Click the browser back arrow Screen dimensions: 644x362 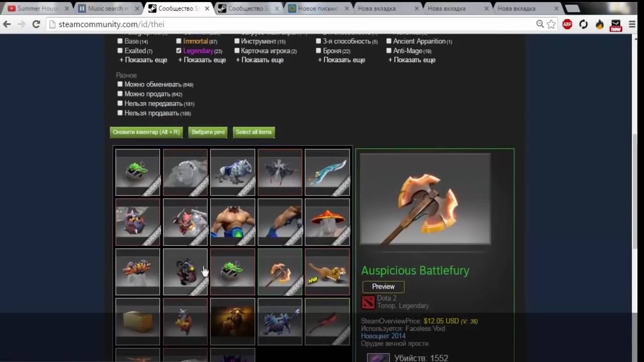(x=7, y=24)
